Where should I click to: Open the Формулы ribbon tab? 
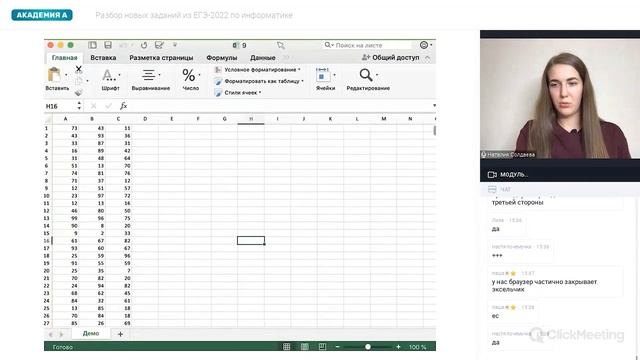point(222,58)
